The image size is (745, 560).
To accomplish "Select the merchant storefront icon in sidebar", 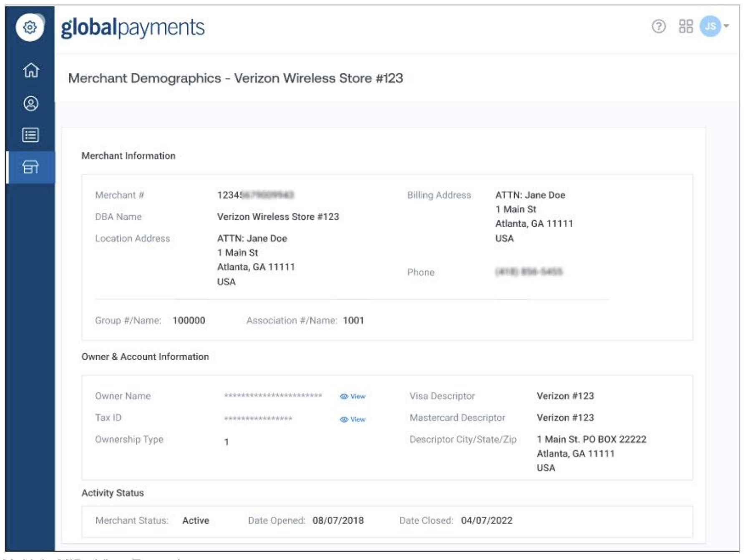I will (30, 167).
